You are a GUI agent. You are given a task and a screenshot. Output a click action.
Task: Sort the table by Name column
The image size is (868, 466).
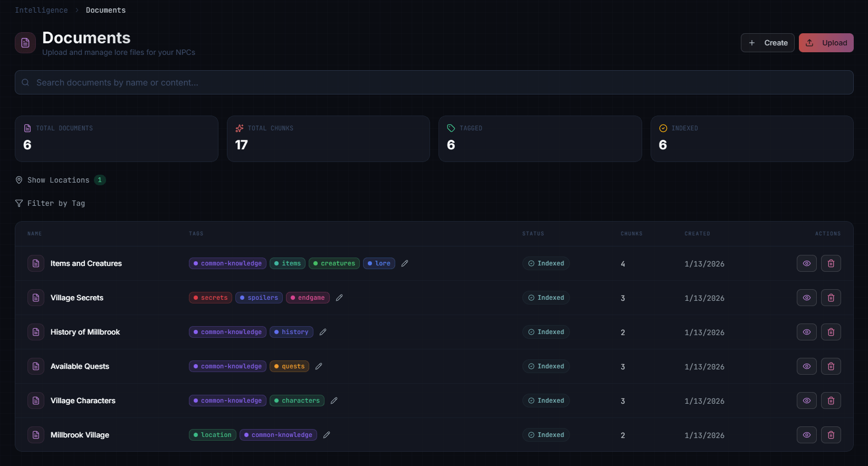(34, 234)
